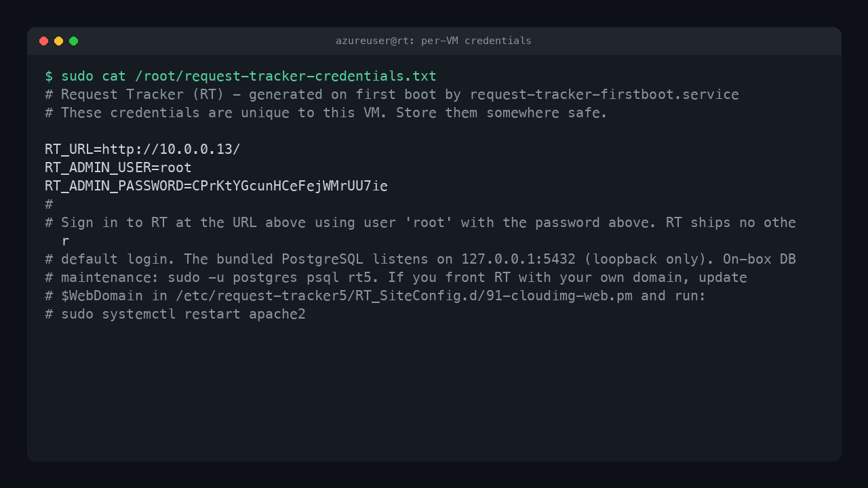Click the 'These credentials are unique to this VM' line
The image size is (868, 488).
[326, 113]
